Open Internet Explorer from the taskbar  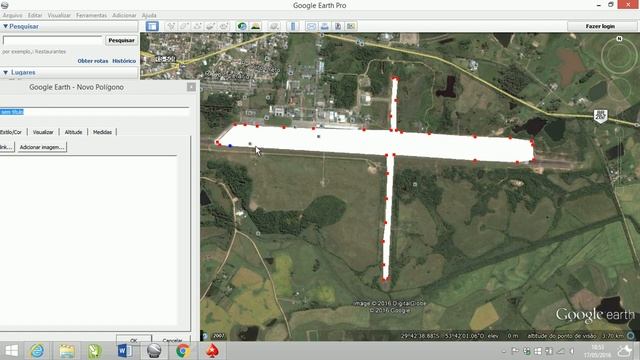[38, 351]
